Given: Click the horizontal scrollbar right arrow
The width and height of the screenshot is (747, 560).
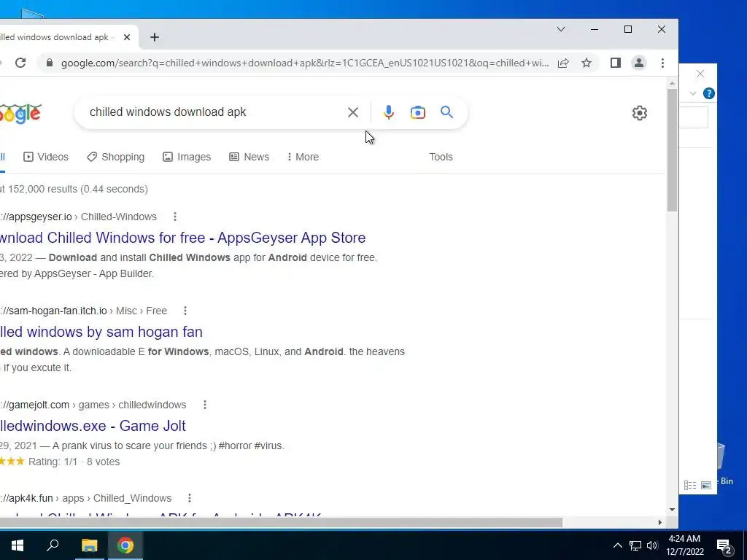Looking at the screenshot, I should pyautogui.click(x=659, y=522).
